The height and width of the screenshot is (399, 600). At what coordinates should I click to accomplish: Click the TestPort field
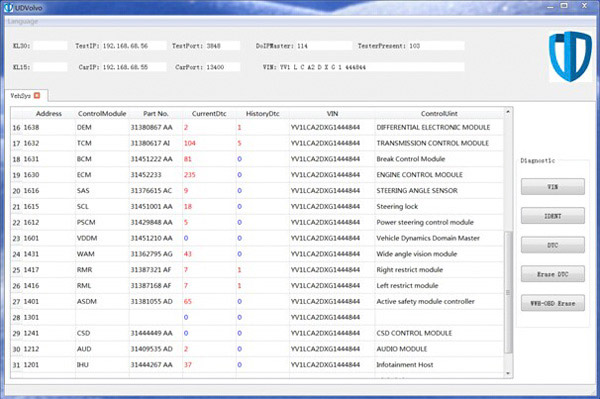[222, 46]
